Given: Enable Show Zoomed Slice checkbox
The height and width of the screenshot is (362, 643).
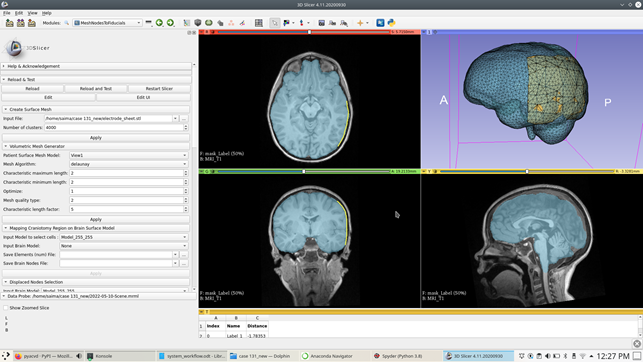Looking at the screenshot, I should (x=6, y=308).
